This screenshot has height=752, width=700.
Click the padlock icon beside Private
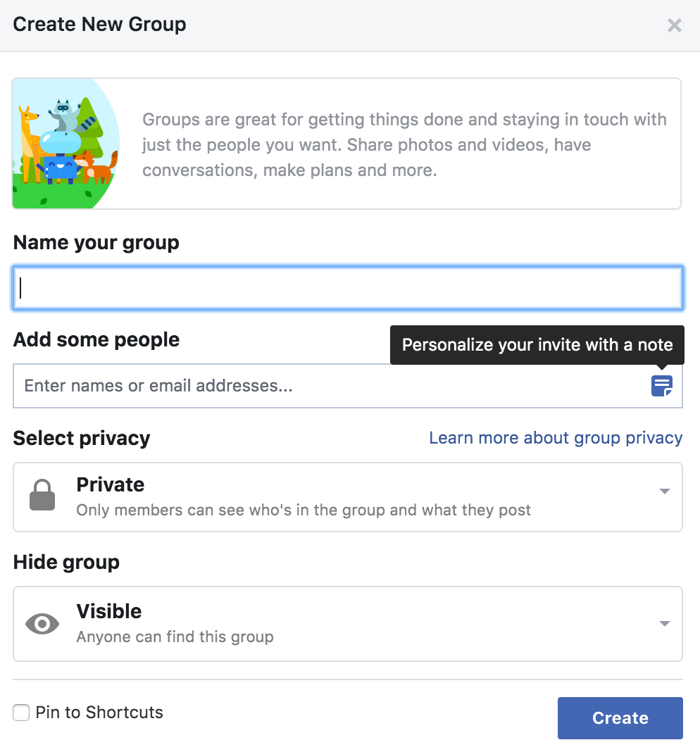pos(40,495)
